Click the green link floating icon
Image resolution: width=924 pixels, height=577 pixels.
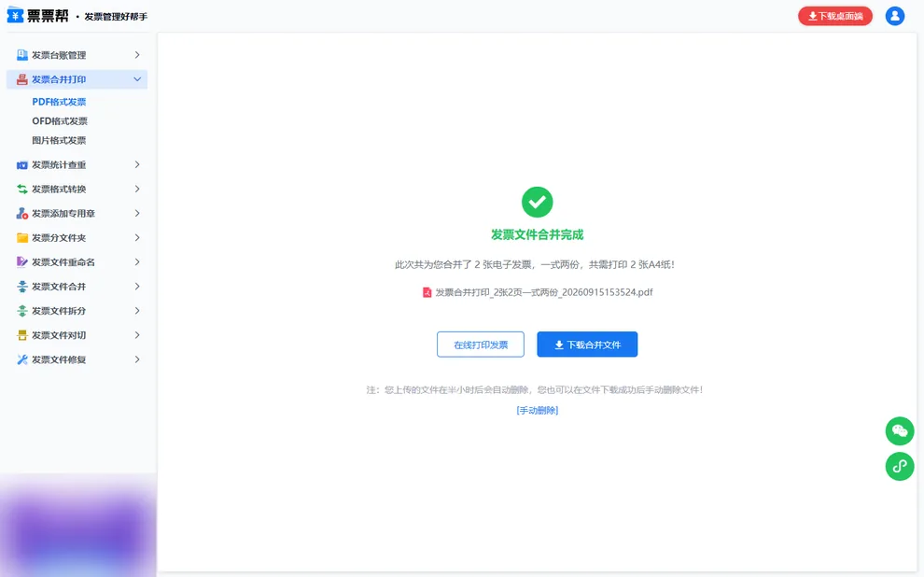click(899, 466)
